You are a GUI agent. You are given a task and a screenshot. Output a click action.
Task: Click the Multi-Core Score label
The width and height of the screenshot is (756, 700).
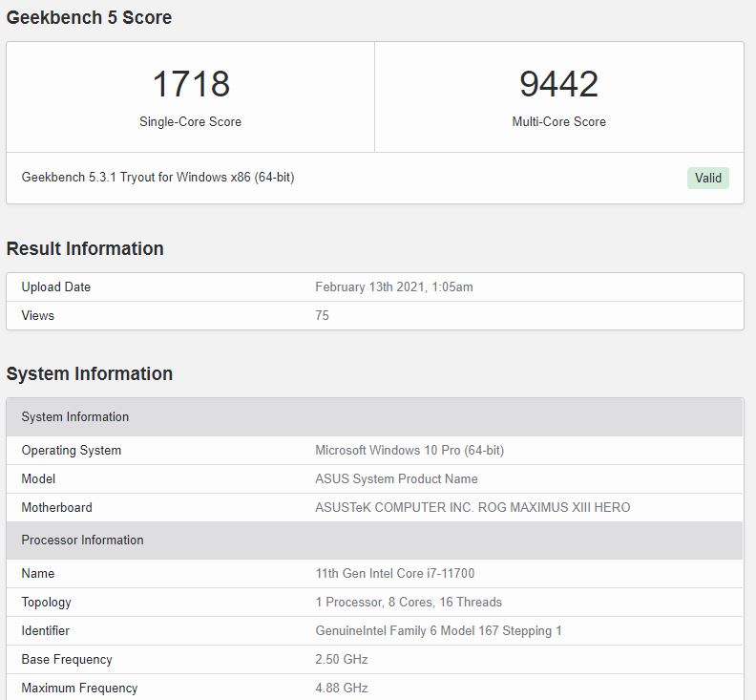tap(558, 121)
